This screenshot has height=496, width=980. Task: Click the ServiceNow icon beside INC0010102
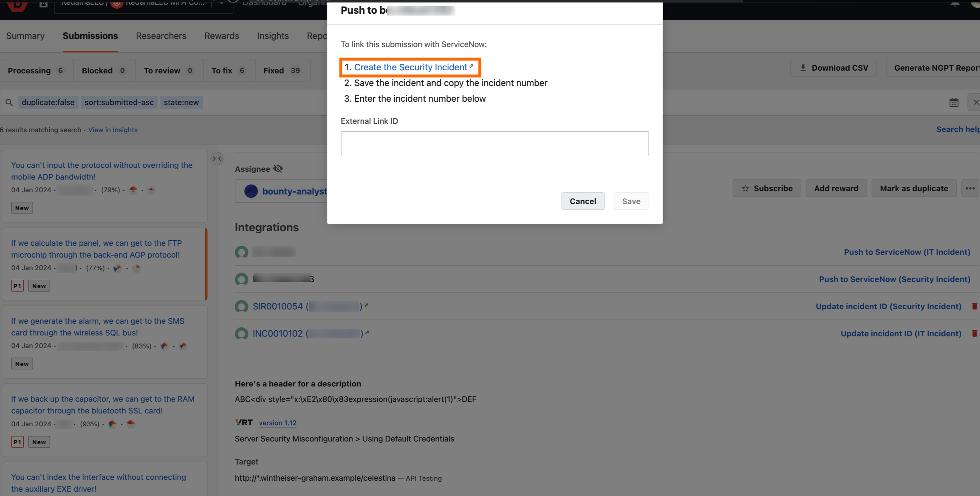tap(241, 334)
